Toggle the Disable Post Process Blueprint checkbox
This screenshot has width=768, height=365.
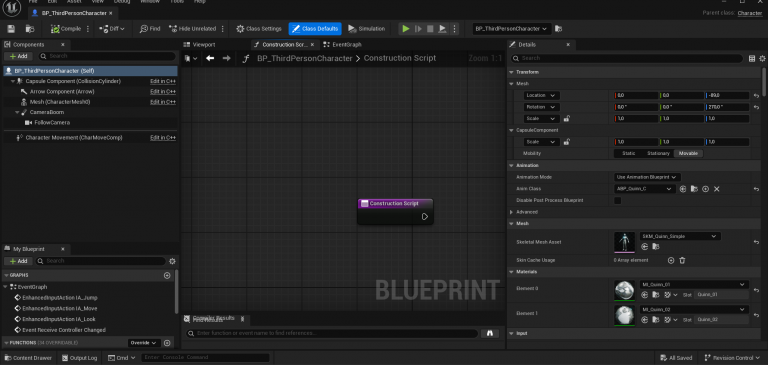(618, 200)
